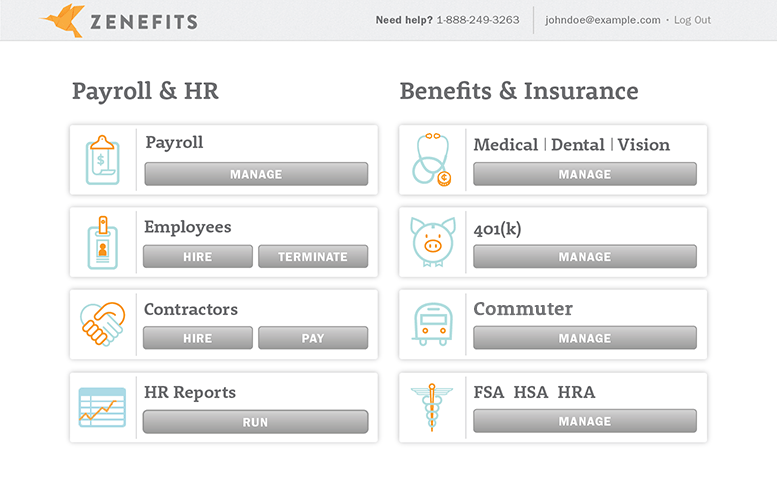Click the FSA HSA HRA caduceus icon

[432, 407]
